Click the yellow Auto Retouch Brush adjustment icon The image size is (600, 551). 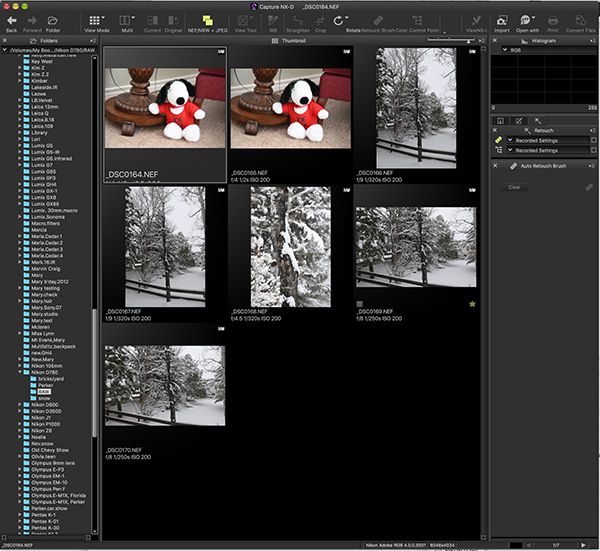(x=498, y=140)
